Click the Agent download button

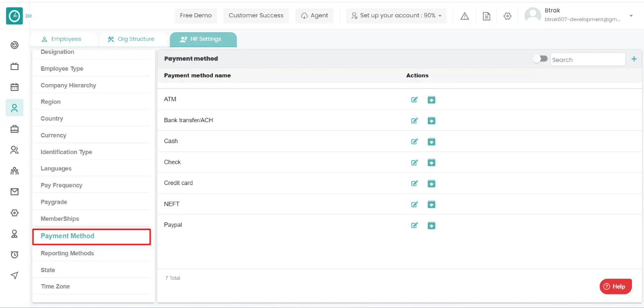(x=314, y=16)
